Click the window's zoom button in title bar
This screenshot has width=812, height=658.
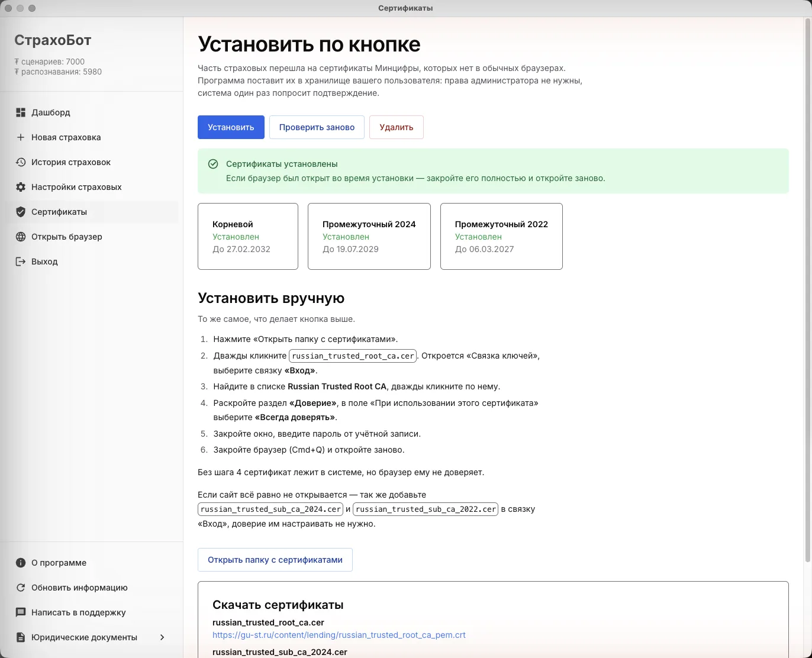(x=32, y=8)
